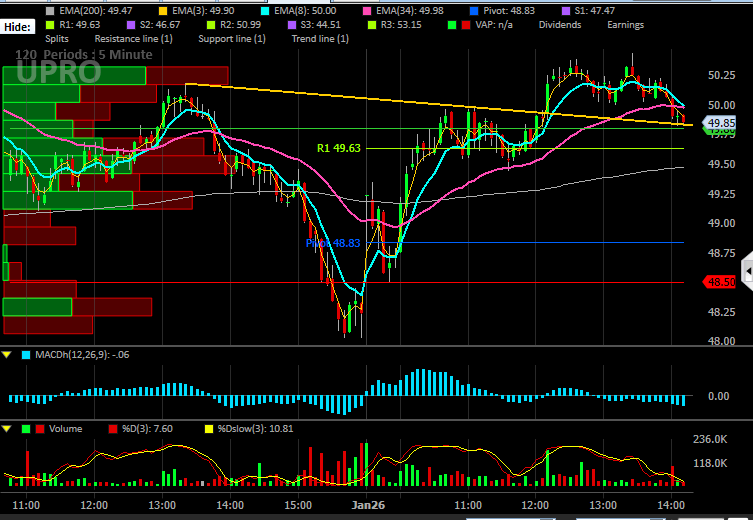Click the yellow %Dslow indicator swatch
Screen dimensions: 753x520
(x=209, y=429)
